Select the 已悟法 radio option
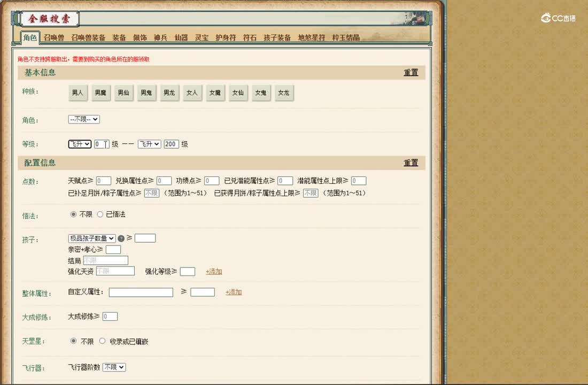588x385 pixels. 100,214
